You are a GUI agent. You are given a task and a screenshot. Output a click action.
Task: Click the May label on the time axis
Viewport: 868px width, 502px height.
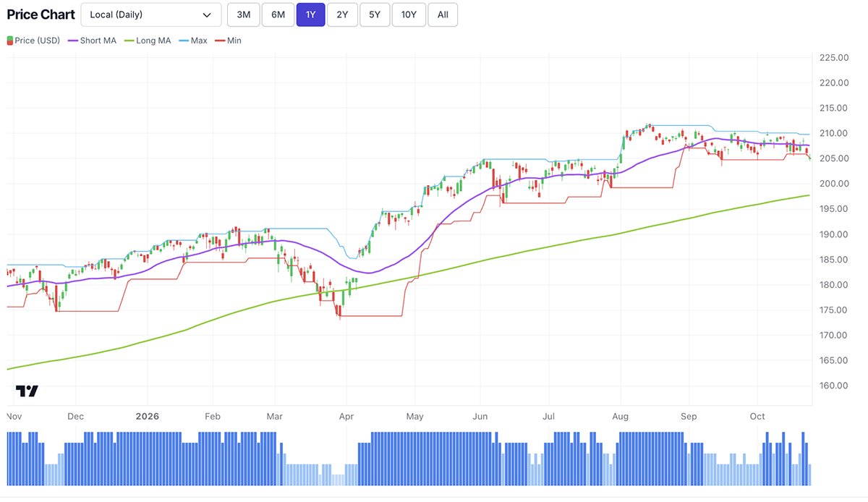click(x=414, y=417)
